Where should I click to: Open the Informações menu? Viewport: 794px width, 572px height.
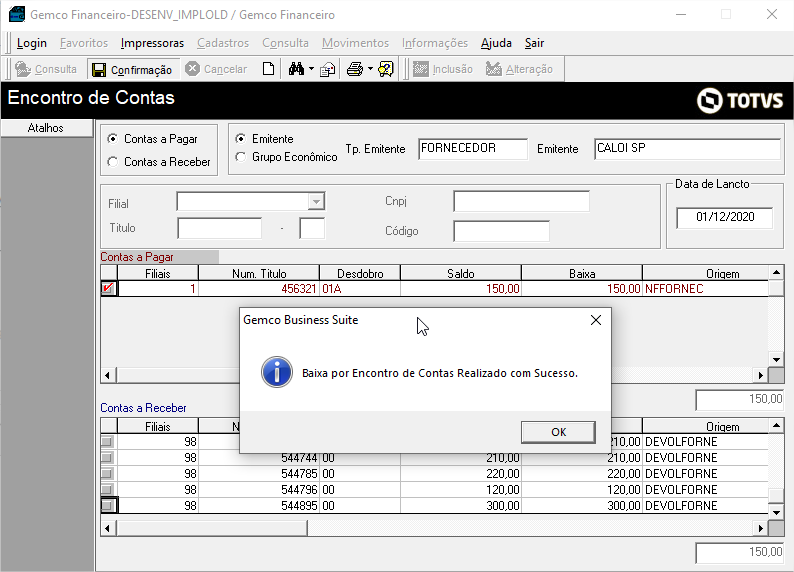click(435, 43)
